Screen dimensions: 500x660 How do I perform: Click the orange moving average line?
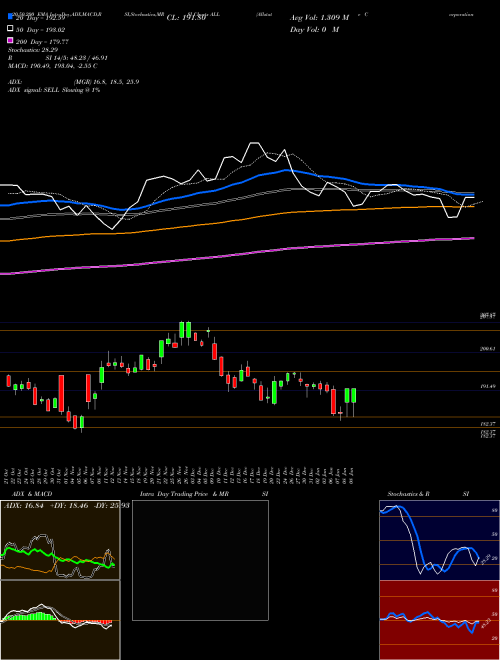(x=237, y=219)
